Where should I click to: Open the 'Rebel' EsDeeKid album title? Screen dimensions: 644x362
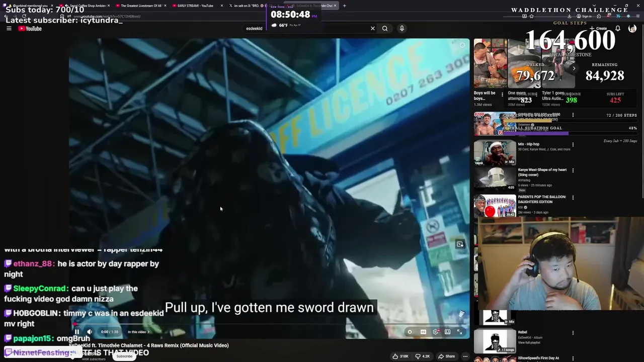(x=523, y=332)
